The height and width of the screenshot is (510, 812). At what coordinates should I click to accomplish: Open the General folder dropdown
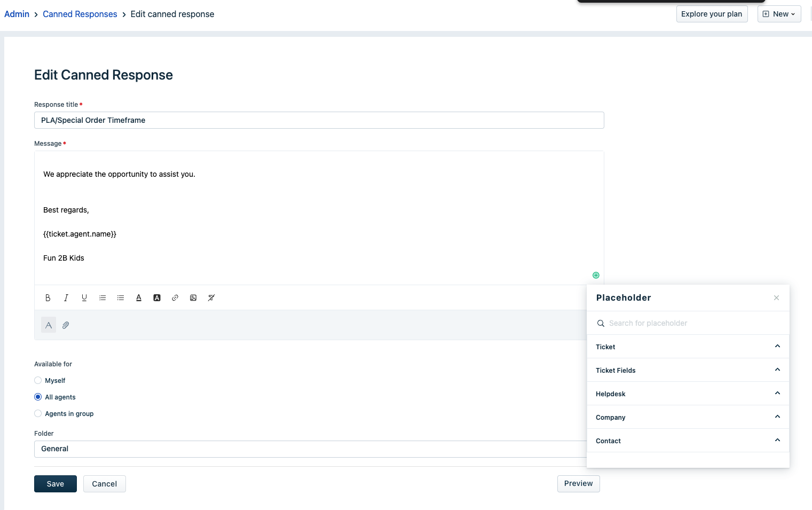(310, 449)
